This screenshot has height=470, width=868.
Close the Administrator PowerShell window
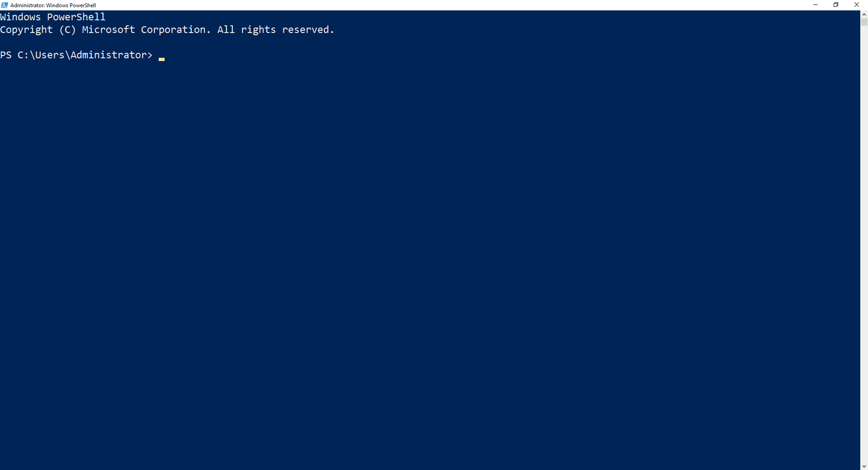click(857, 5)
